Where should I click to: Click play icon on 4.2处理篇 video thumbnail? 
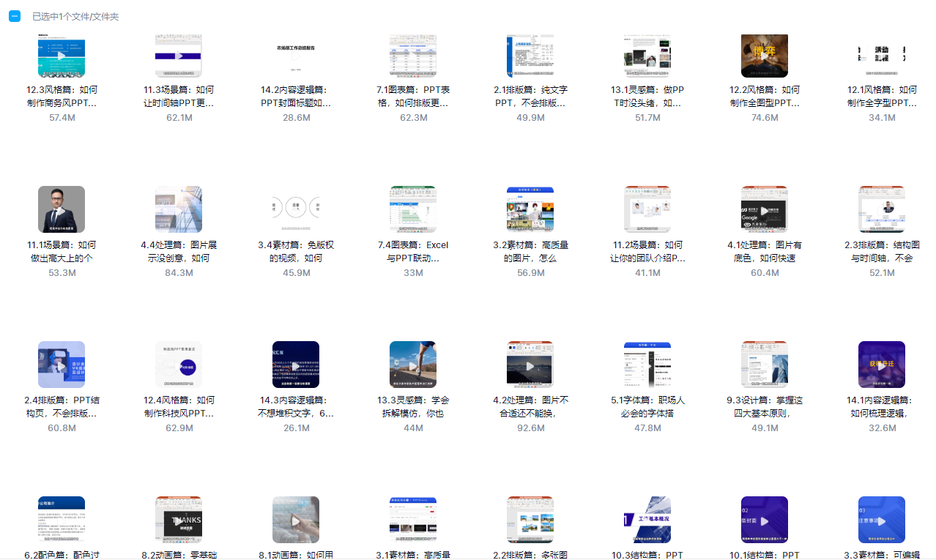pos(530,365)
